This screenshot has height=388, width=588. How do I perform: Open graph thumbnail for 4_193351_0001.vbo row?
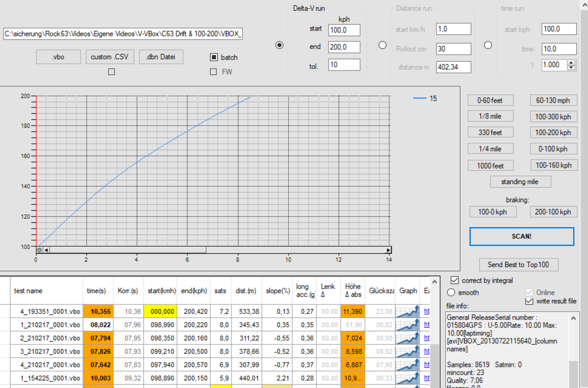(407, 311)
